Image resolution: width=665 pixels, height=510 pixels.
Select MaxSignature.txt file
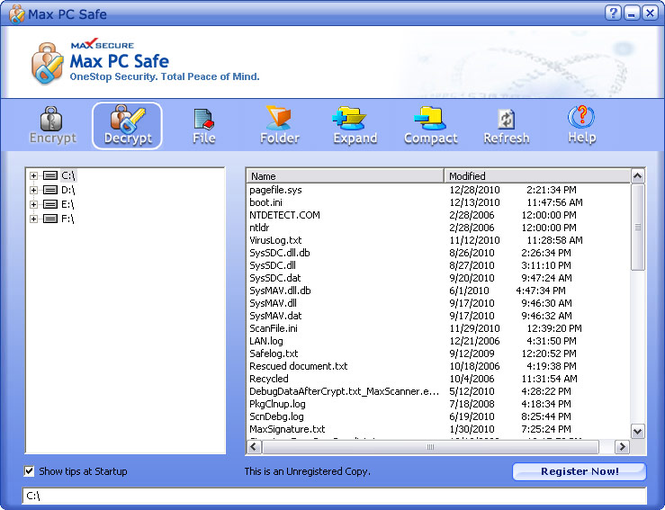(x=287, y=429)
